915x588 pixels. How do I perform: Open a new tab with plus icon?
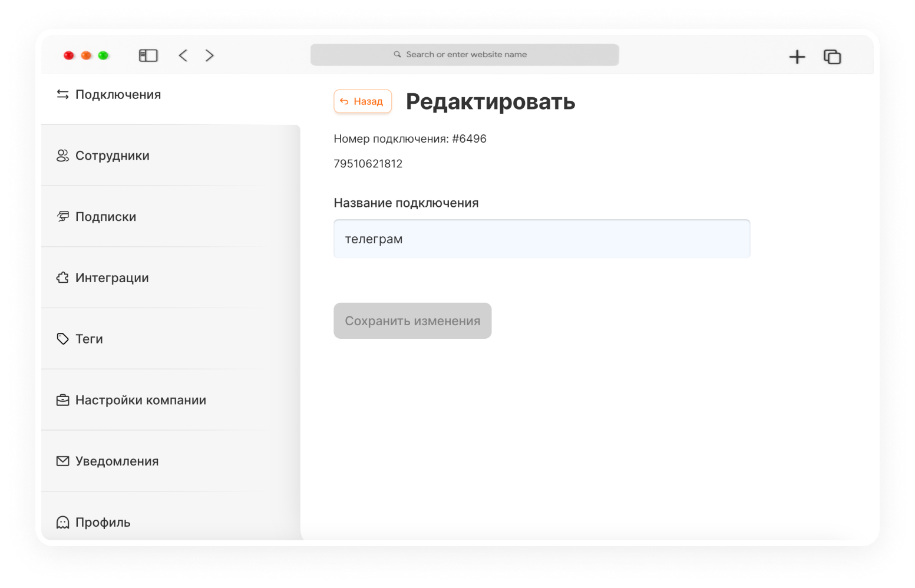pos(797,57)
